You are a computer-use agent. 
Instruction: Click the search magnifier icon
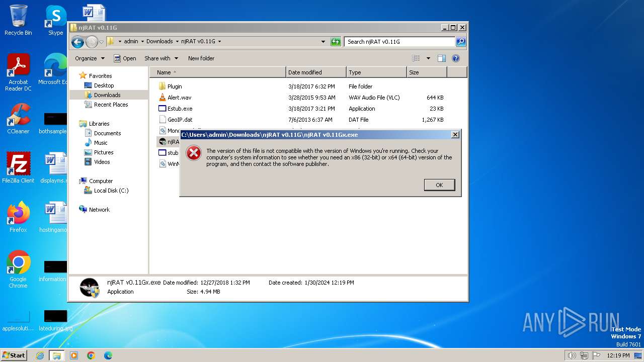(x=460, y=42)
